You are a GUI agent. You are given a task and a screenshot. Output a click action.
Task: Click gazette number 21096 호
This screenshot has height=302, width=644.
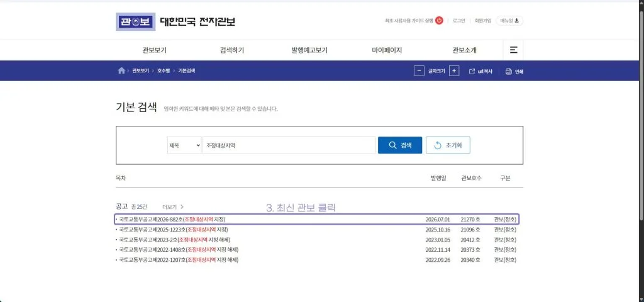coord(470,229)
